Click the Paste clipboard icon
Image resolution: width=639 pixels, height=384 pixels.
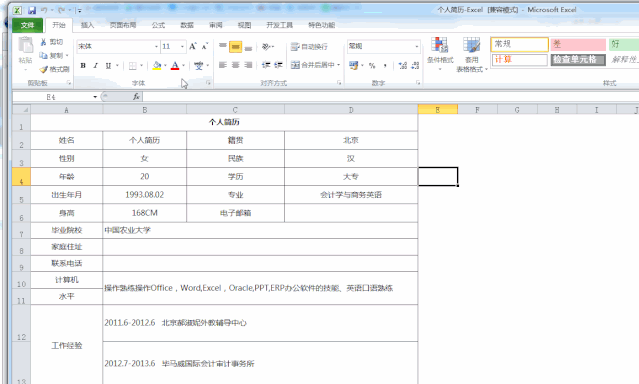pyautogui.click(x=26, y=45)
